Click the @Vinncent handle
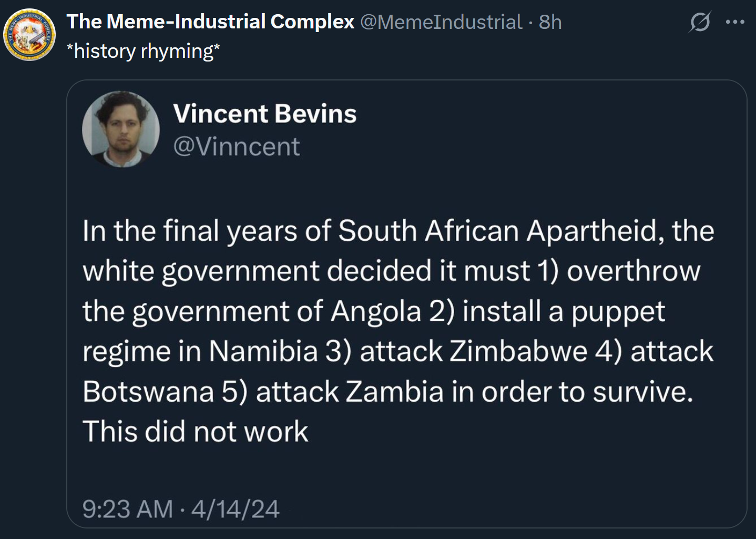The image size is (756, 539). (237, 147)
